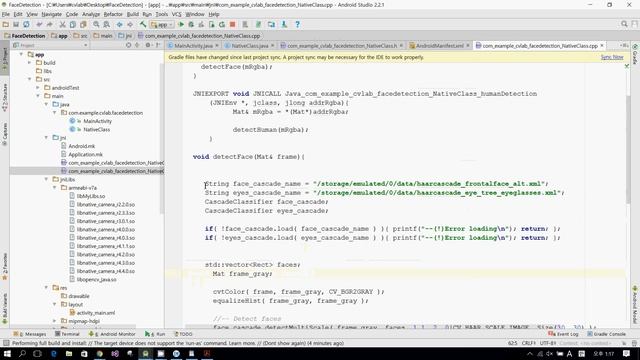
Task: Open the TODO tool window
Action: click(183, 334)
